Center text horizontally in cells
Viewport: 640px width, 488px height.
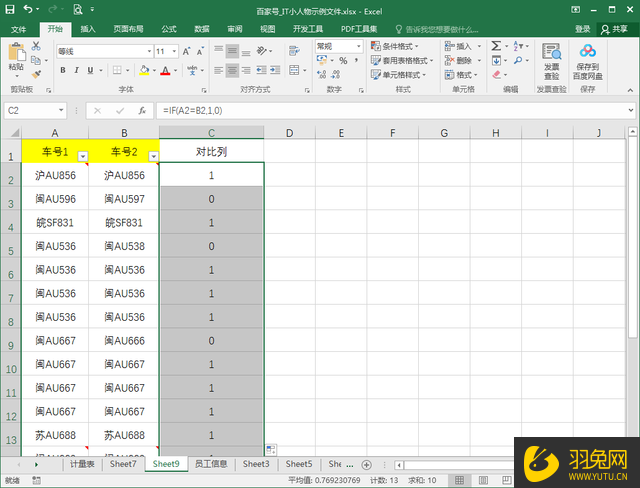tap(232, 70)
